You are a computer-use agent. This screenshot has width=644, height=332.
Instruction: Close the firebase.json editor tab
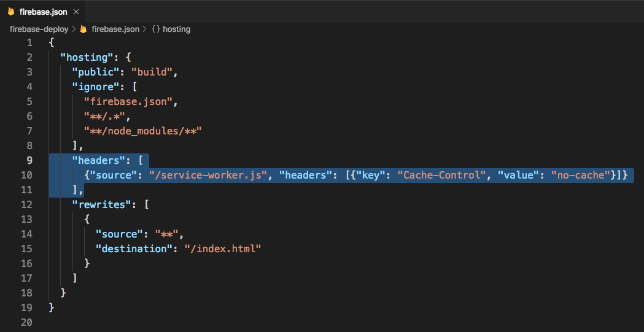click(x=76, y=12)
